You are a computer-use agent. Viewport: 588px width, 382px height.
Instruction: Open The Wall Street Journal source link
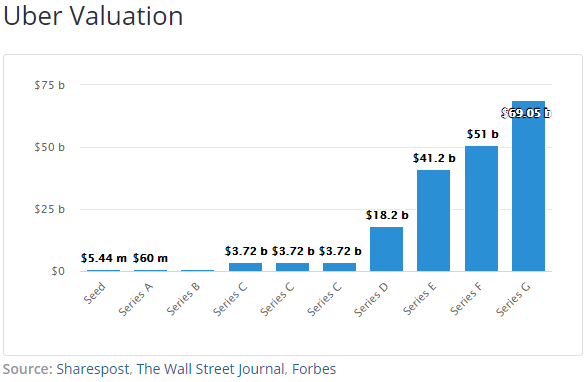210,369
